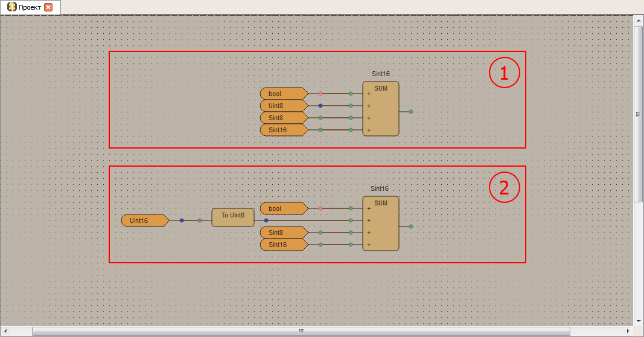Pick the bool input in frame 1

(x=282, y=94)
